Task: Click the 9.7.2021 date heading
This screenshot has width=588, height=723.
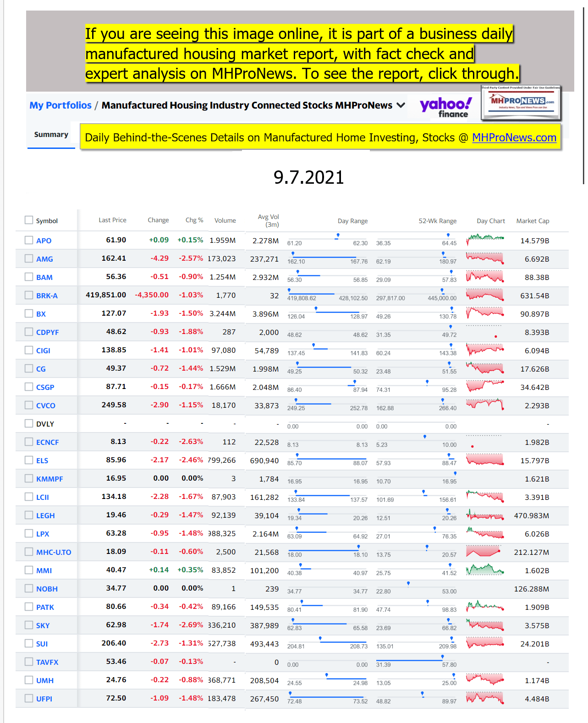Action: click(x=308, y=177)
